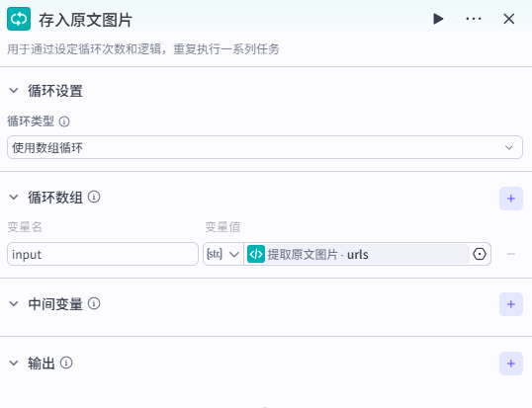Click the teal loop node icon
The height and width of the screenshot is (408, 532).
19,19
